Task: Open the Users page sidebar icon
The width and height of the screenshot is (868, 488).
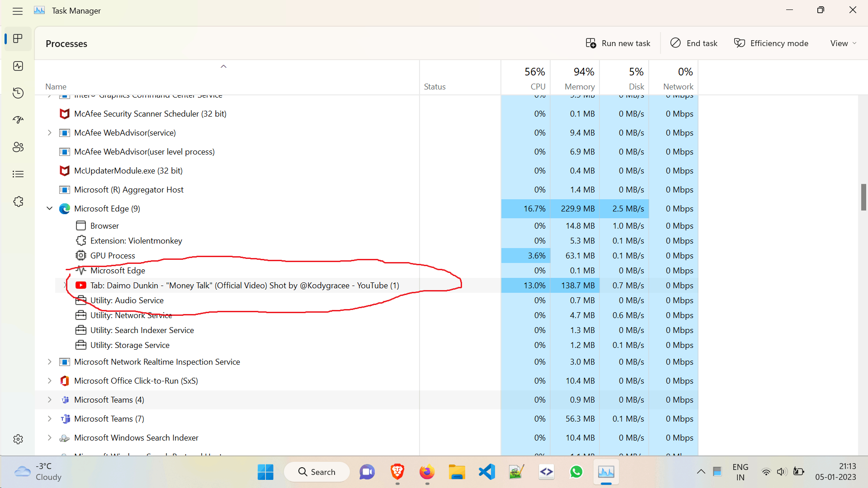Action: pyautogui.click(x=18, y=147)
